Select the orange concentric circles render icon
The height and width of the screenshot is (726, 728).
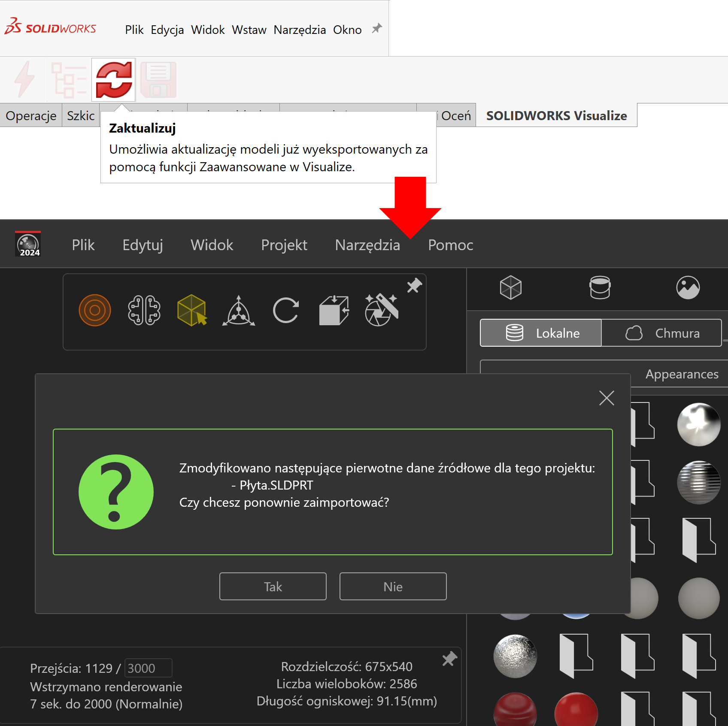[x=95, y=310]
